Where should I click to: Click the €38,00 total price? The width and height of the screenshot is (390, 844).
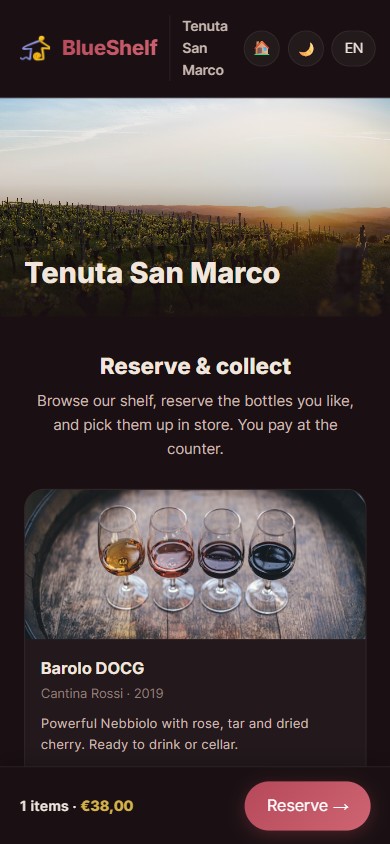[107, 806]
